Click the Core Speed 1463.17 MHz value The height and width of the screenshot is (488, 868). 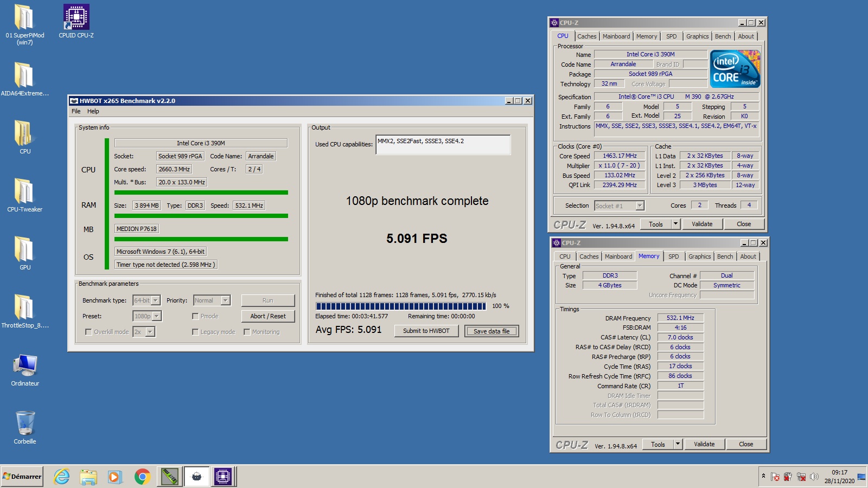(620, 156)
